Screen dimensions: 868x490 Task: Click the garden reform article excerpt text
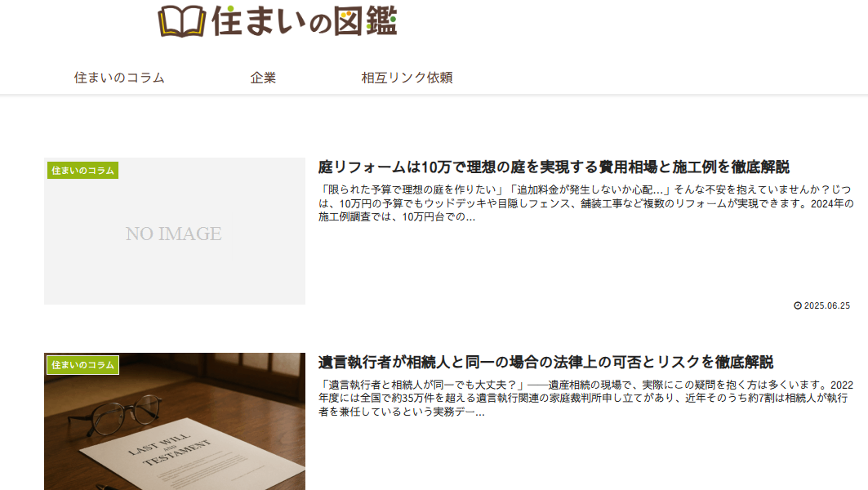click(585, 203)
